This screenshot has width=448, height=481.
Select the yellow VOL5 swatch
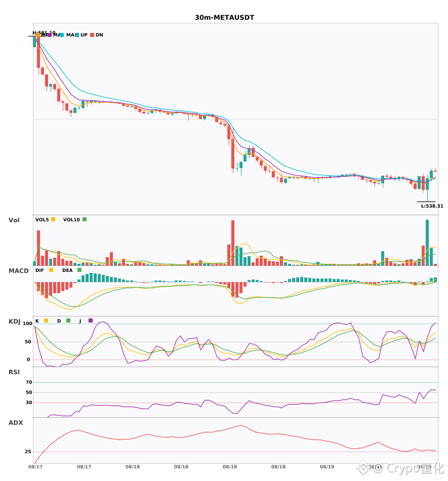[x=53, y=219]
